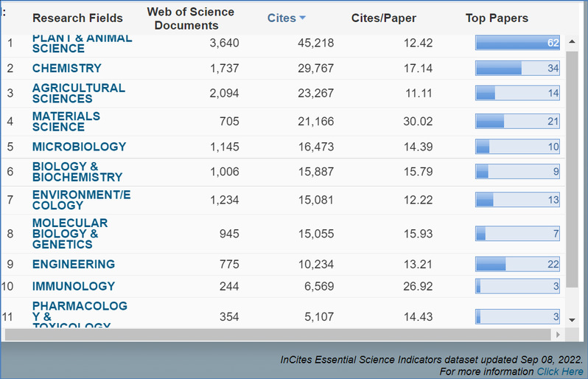This screenshot has height=379, width=588.
Task: Open the AGRICULTURAL SCIENCES field link
Action: pos(78,93)
